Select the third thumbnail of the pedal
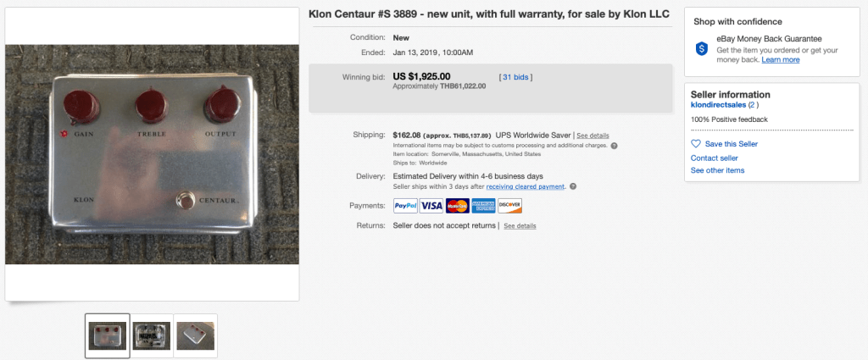Image resolution: width=868 pixels, height=360 pixels. click(x=195, y=336)
